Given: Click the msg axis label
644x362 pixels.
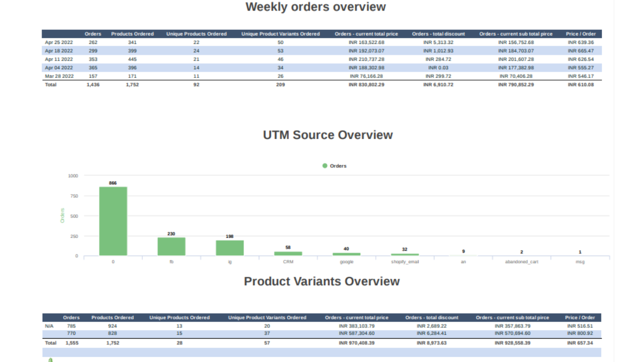Looking at the screenshot, I should (x=580, y=262).
